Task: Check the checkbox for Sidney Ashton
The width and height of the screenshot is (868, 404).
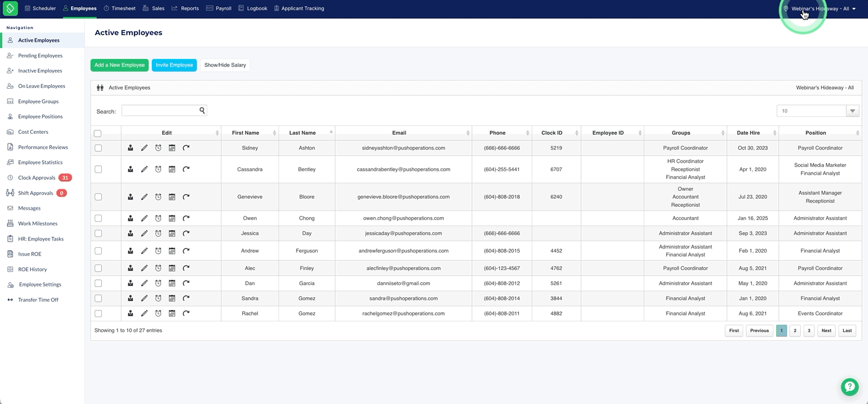Action: pos(98,148)
